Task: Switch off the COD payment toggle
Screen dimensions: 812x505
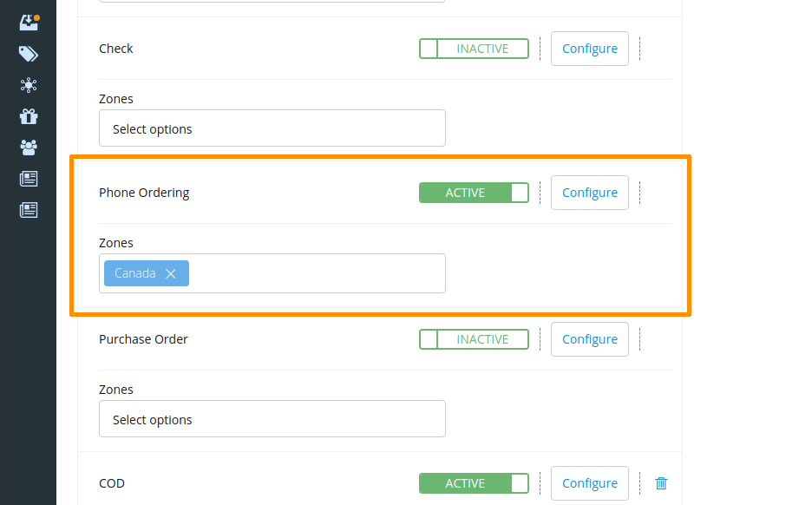Action: pos(474,483)
